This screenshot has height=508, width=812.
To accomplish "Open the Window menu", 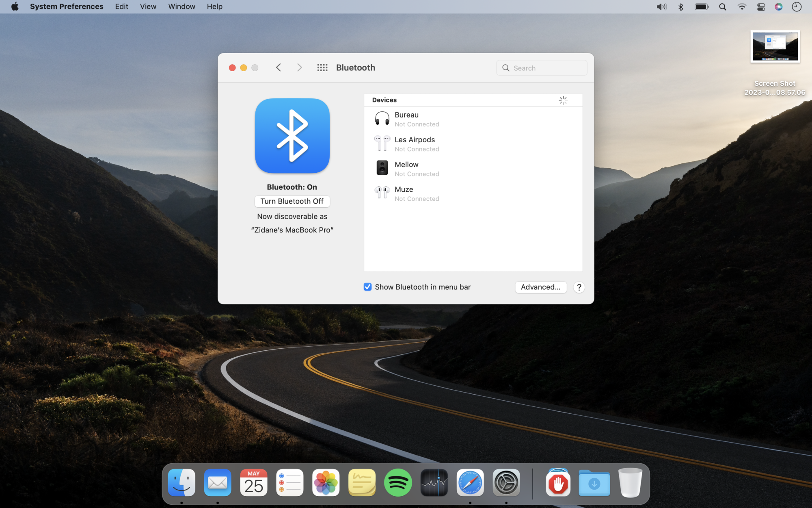I will [181, 7].
